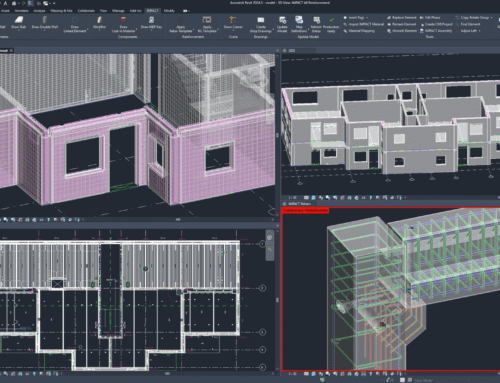Image resolution: width=500 pixels, height=383 pixels.
Task: Click the Apply RC Template icon
Action: coord(207,20)
